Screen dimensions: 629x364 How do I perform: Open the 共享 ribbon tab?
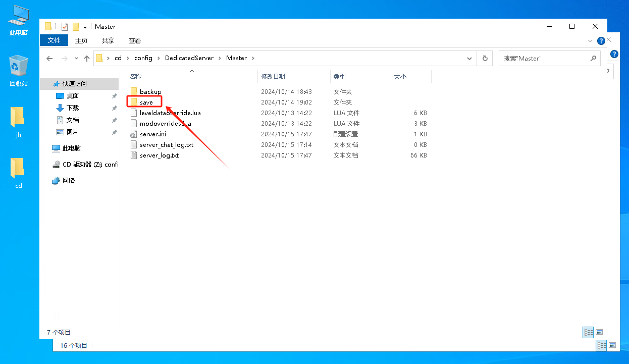coord(108,40)
